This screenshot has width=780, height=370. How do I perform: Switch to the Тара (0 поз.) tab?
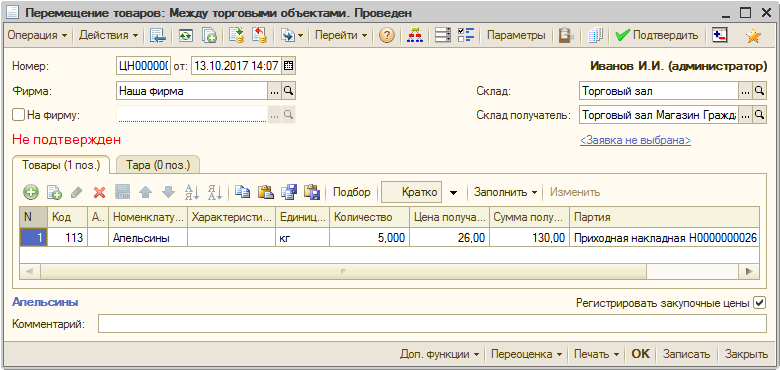click(x=158, y=165)
